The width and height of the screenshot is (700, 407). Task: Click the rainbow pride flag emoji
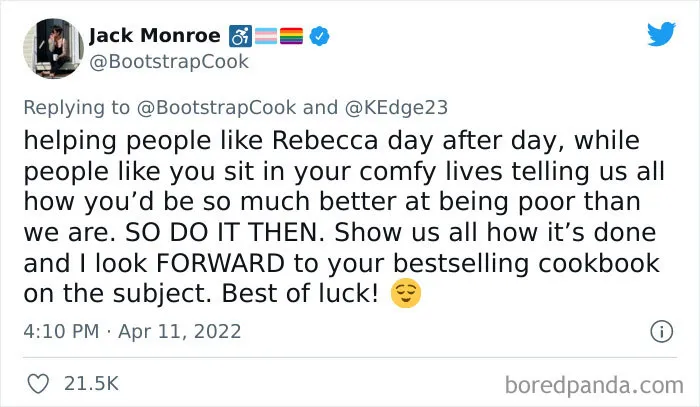pyautogui.click(x=292, y=36)
